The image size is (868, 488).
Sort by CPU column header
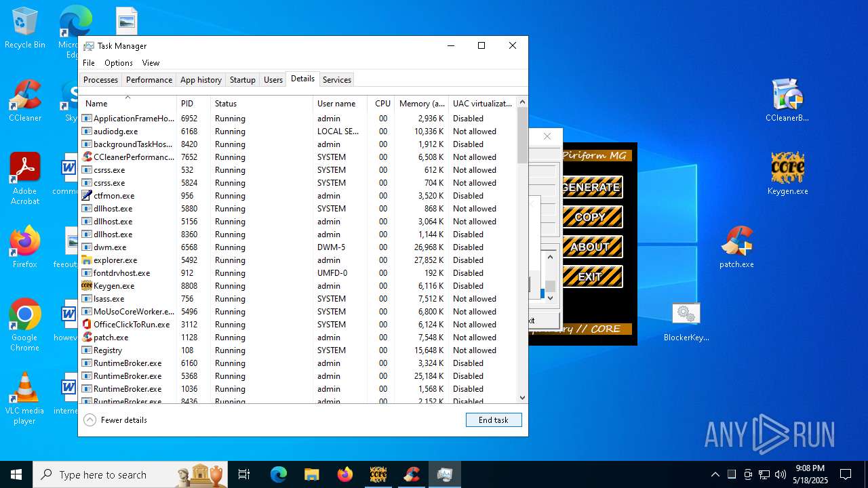coord(380,104)
